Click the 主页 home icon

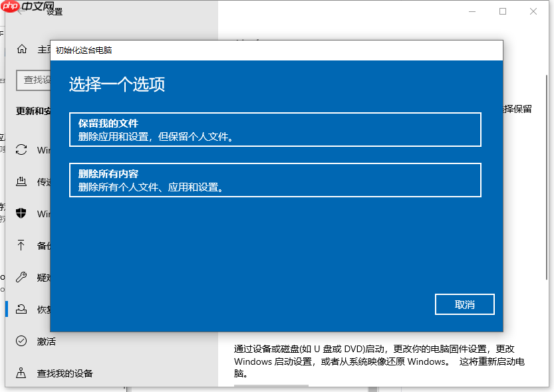[21, 49]
